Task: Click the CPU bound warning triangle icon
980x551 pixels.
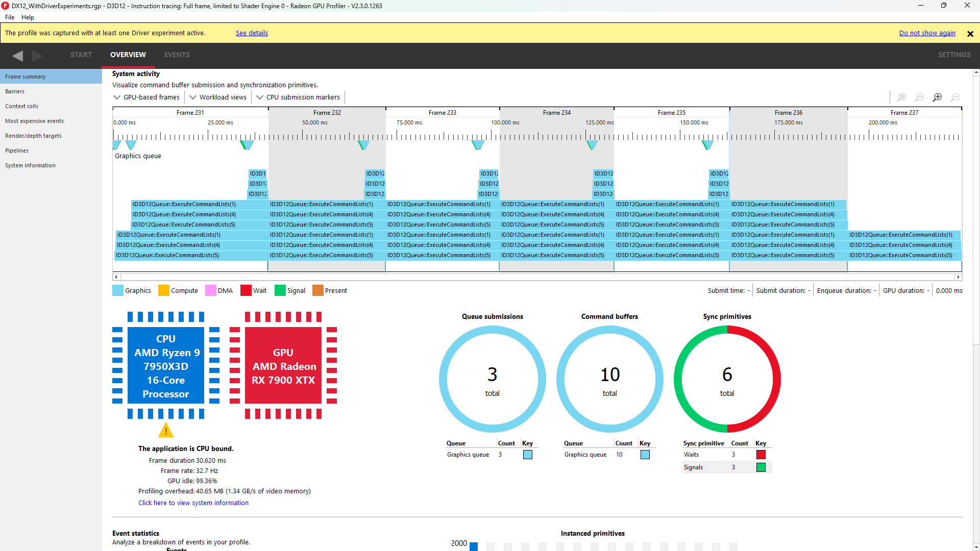Action: (x=165, y=431)
